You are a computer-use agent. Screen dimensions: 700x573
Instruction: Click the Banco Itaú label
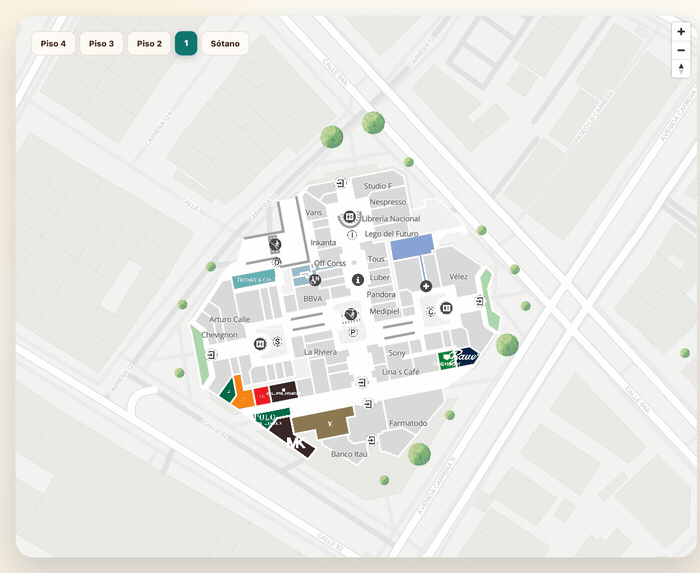pyautogui.click(x=349, y=454)
